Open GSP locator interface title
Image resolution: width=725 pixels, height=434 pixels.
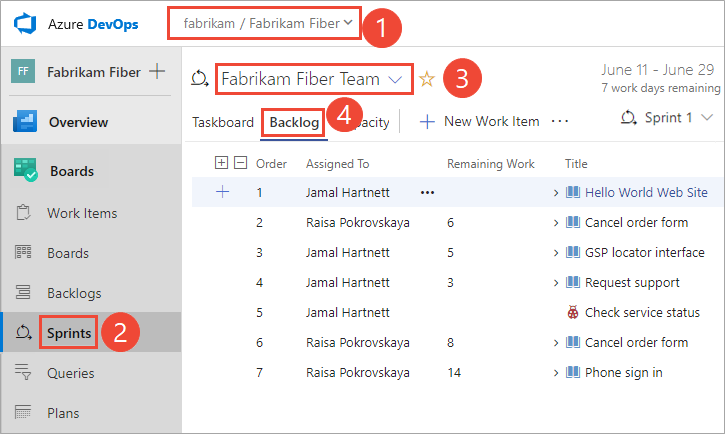(645, 252)
